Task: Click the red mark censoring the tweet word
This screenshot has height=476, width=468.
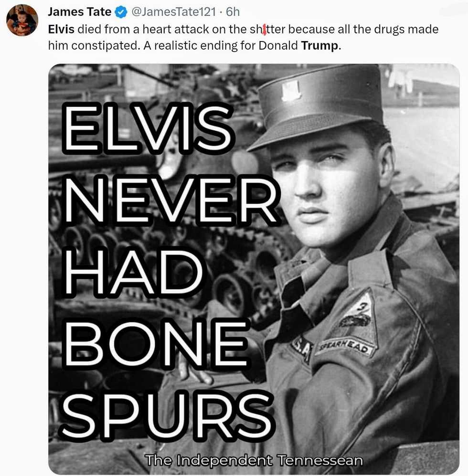Action: [264, 30]
